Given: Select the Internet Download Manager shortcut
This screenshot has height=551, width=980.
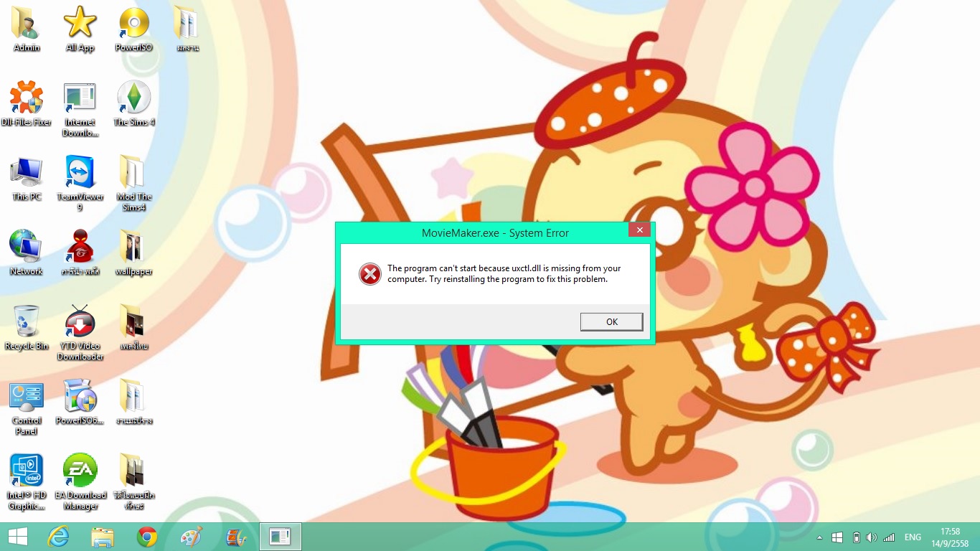Looking at the screenshot, I should 80,110.
